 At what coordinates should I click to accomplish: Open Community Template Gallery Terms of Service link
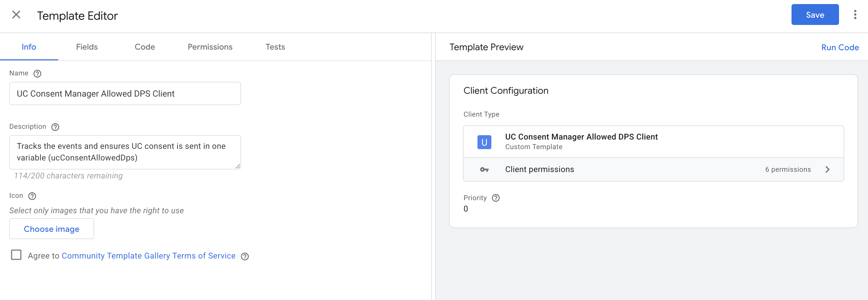pyautogui.click(x=149, y=256)
